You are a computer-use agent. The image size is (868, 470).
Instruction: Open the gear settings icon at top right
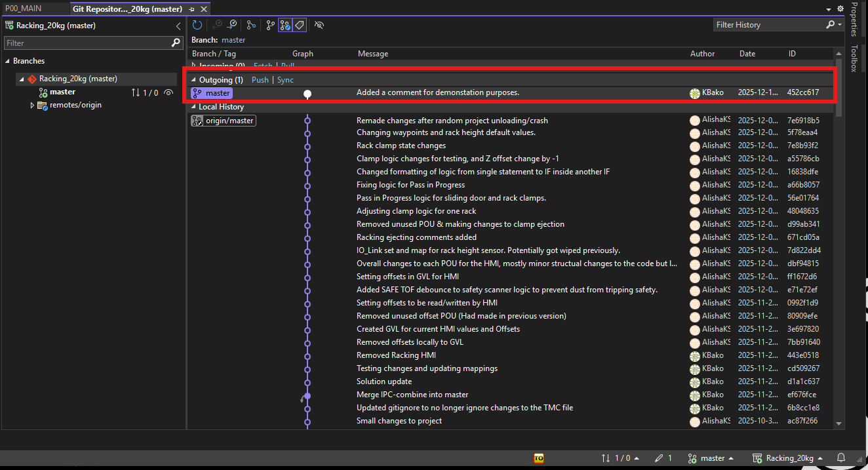click(840, 9)
